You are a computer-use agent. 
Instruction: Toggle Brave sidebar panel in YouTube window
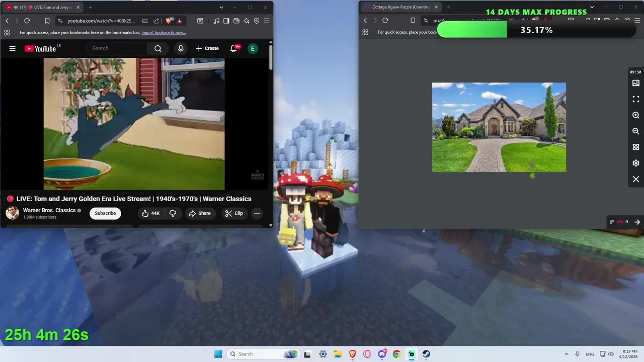pyautogui.click(x=226, y=21)
